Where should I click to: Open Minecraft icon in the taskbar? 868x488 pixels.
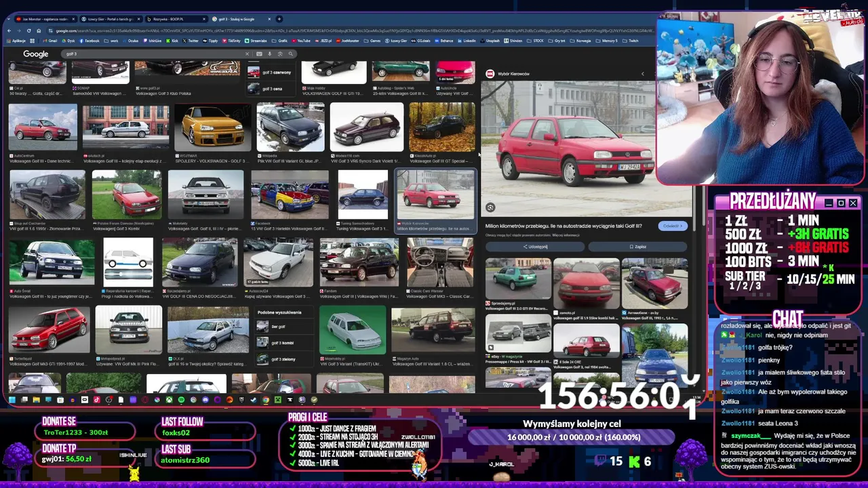coord(278,400)
